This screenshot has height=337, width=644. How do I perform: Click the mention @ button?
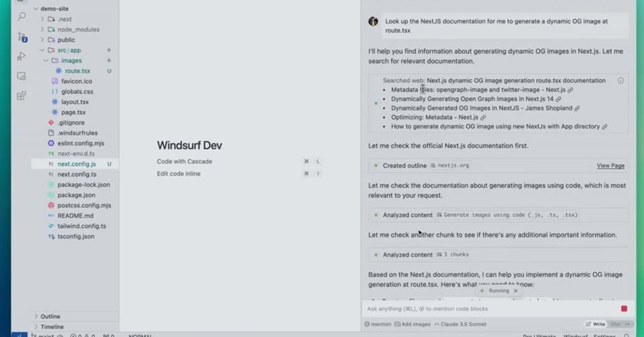point(378,324)
